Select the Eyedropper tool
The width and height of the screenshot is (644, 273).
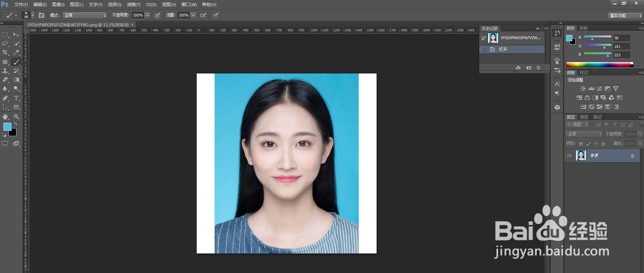pos(16,52)
